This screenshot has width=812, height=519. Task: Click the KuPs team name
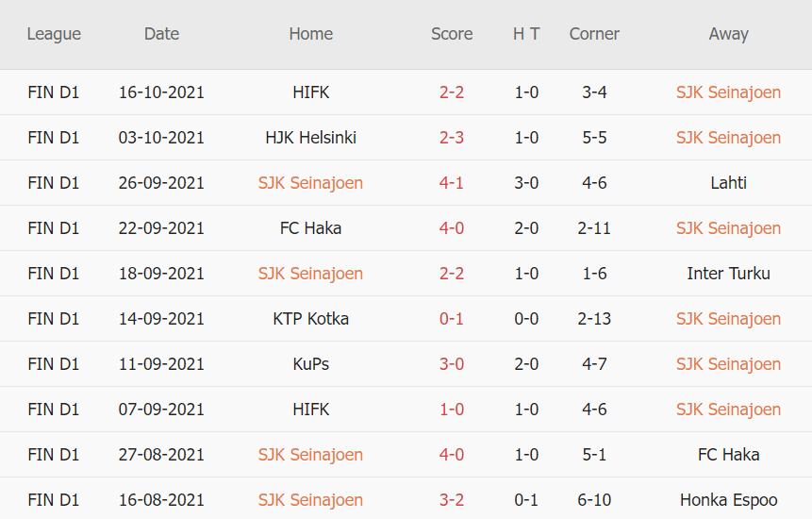(310, 364)
